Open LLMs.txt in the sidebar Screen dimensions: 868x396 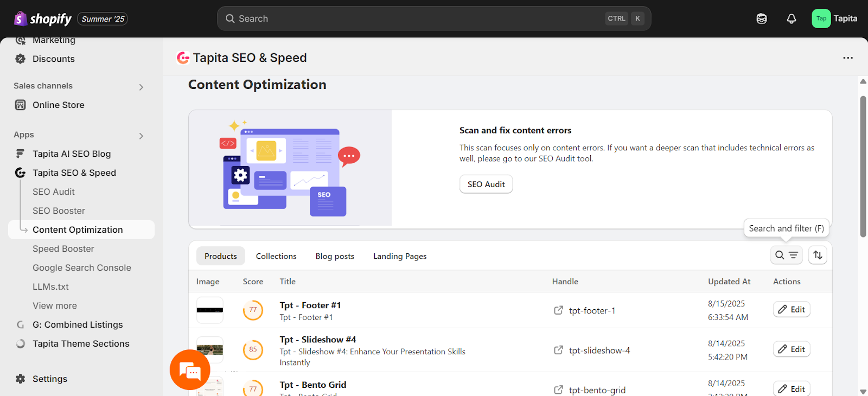[x=50, y=286]
